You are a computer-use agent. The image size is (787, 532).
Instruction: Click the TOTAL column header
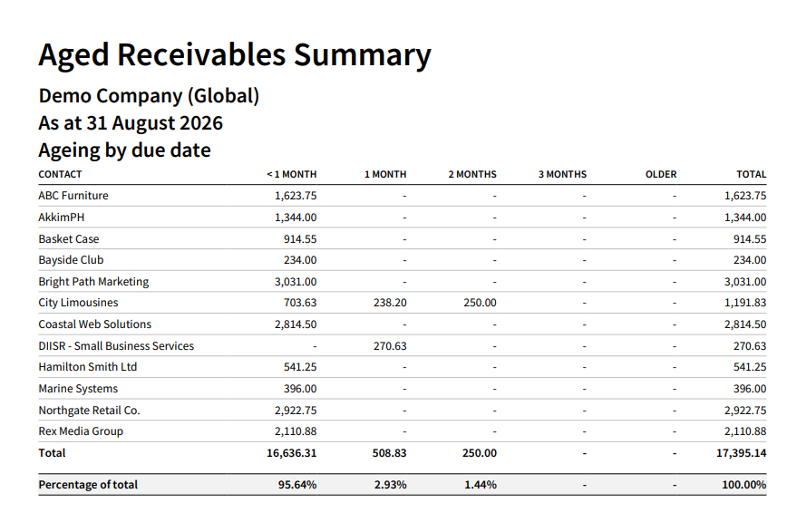[752, 174]
